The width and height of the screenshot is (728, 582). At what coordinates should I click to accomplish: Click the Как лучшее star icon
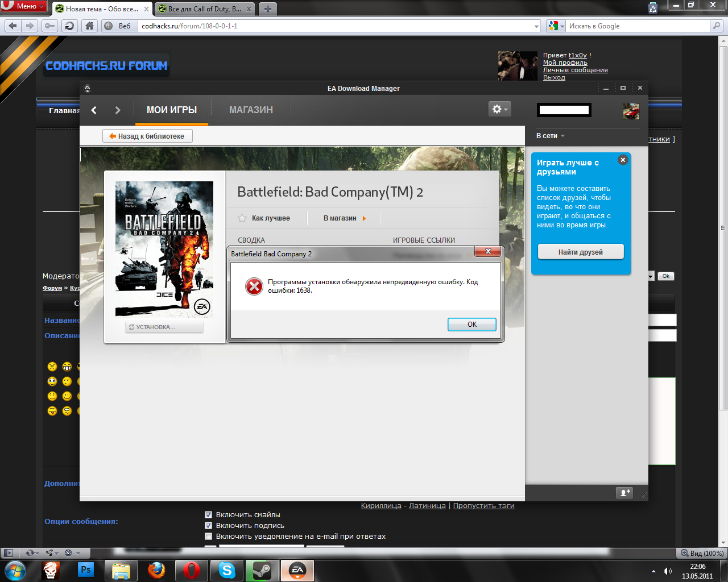pos(242,218)
